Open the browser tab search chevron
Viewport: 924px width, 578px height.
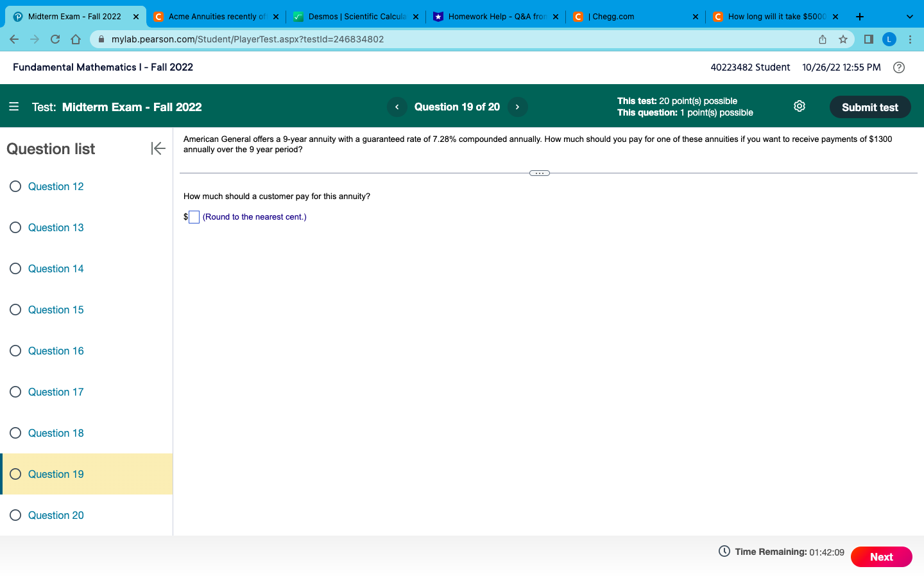[909, 16]
